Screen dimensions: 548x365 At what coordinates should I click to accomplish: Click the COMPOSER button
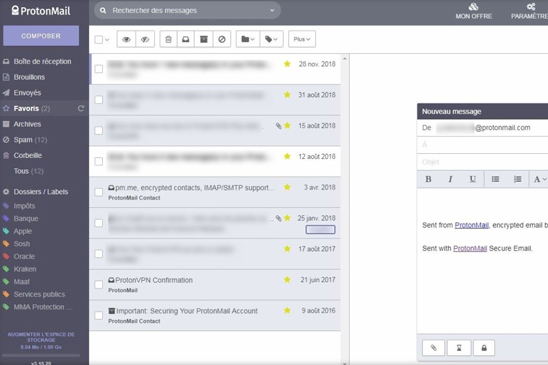(41, 36)
